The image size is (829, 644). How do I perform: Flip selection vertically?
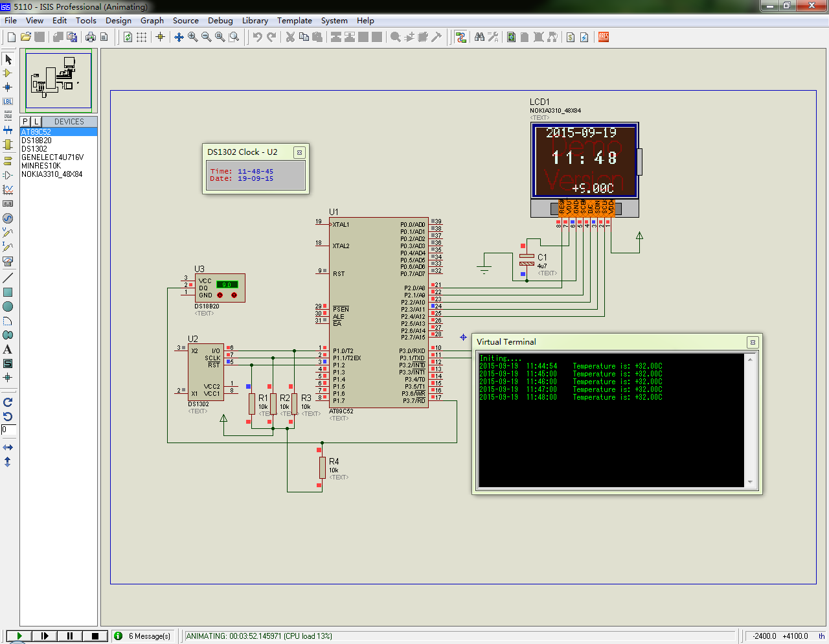(8, 462)
